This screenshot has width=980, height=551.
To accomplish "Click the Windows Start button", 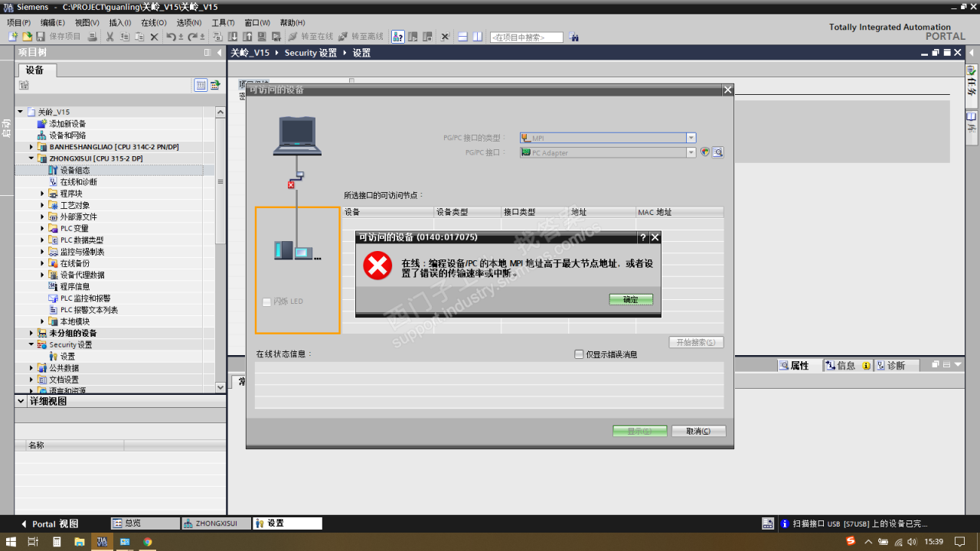I will (x=11, y=542).
